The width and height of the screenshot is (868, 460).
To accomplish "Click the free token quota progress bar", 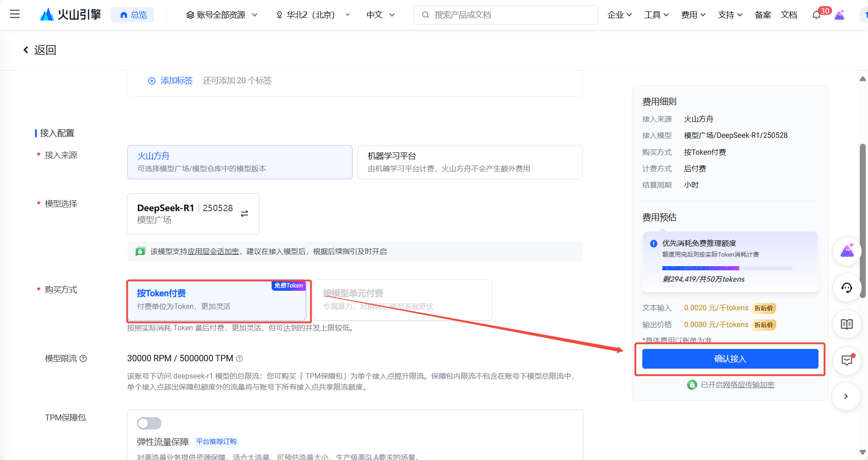I will [727, 268].
